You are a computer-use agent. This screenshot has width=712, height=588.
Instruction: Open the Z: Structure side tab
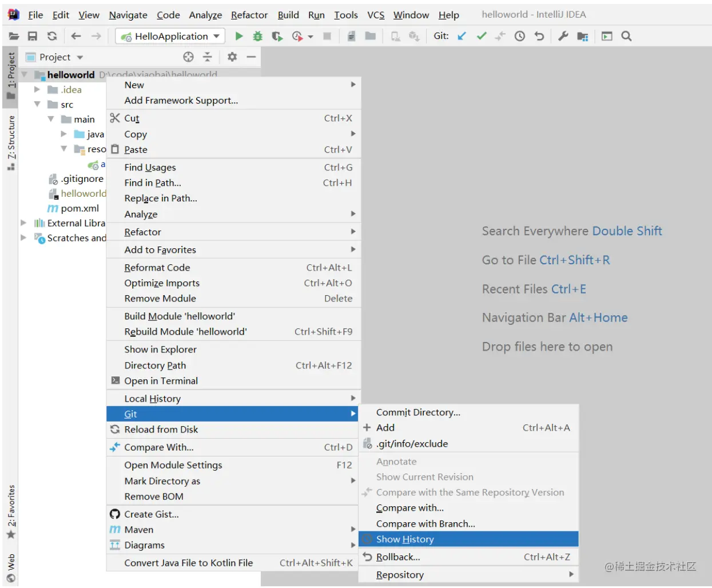[11, 142]
